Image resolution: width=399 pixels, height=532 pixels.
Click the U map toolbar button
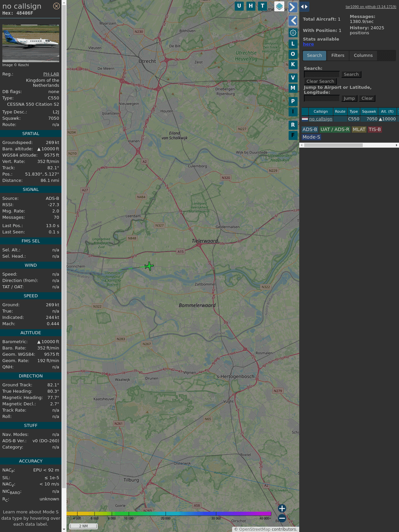pos(239,6)
